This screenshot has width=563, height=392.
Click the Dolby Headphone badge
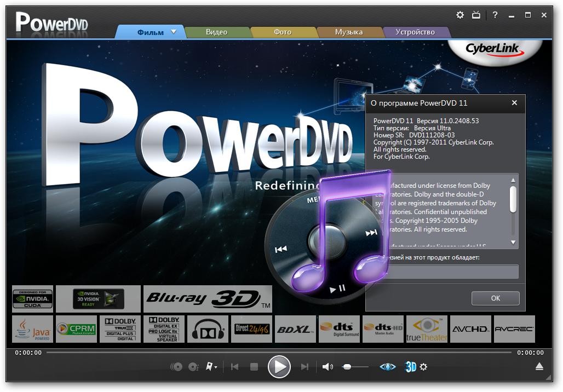pos(208,329)
